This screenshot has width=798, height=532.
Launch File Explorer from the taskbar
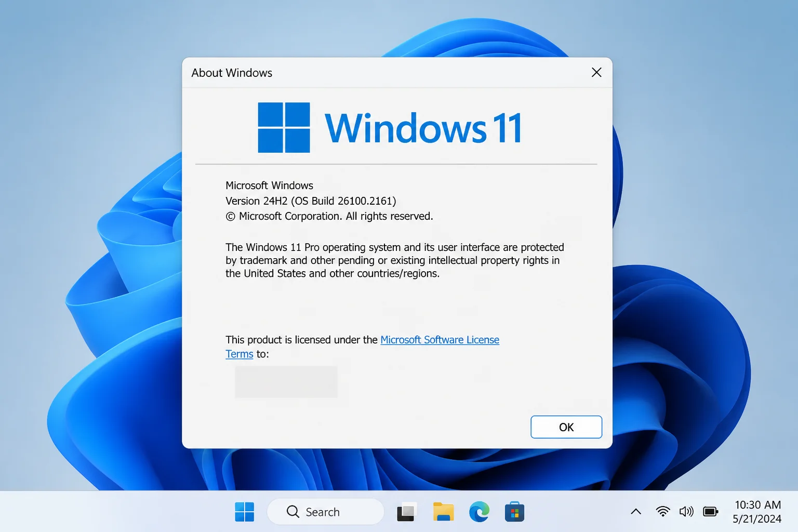443,512
